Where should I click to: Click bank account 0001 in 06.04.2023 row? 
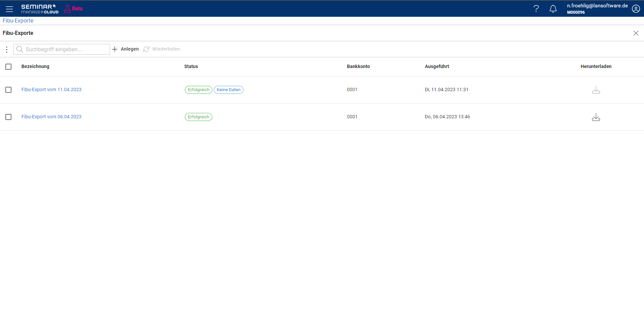click(x=352, y=117)
